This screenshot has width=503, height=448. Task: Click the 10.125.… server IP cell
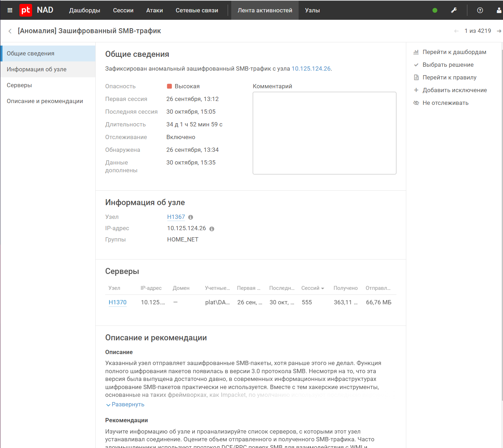[x=153, y=302]
